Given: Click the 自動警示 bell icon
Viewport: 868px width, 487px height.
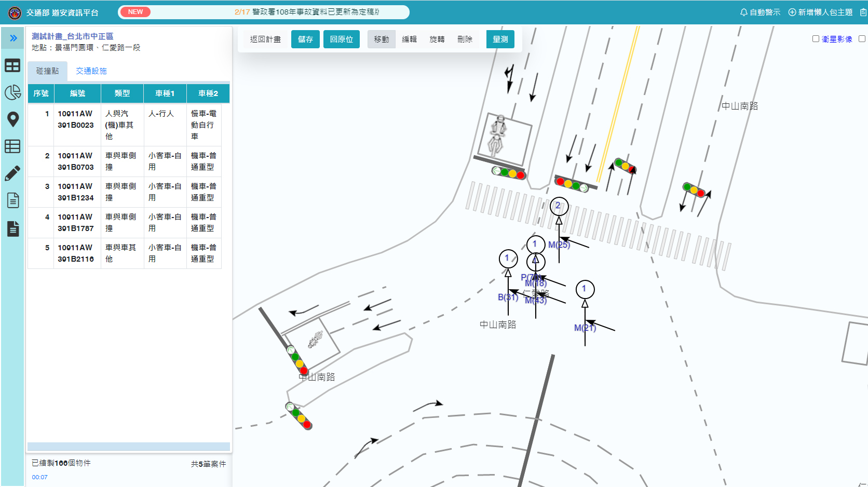Looking at the screenshot, I should tap(743, 12).
